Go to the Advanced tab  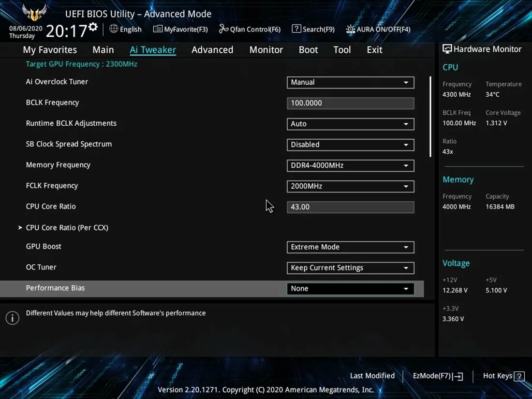pyautogui.click(x=212, y=50)
